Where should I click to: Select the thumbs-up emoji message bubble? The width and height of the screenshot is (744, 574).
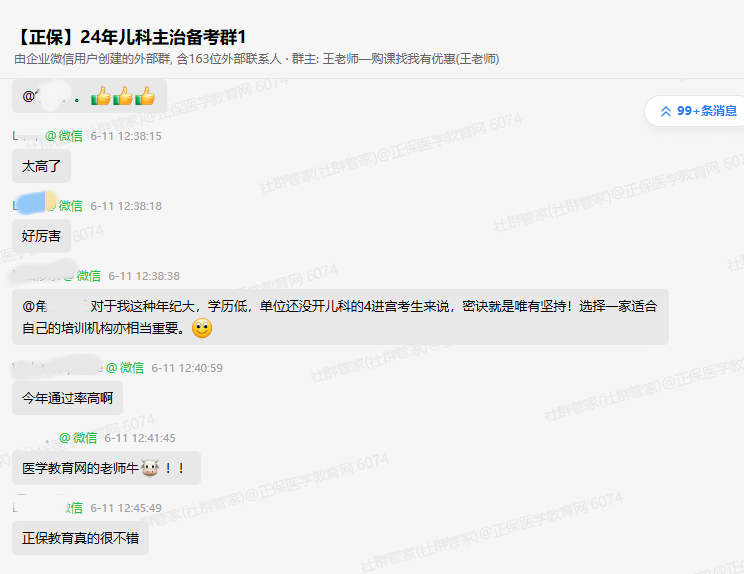click(89, 96)
